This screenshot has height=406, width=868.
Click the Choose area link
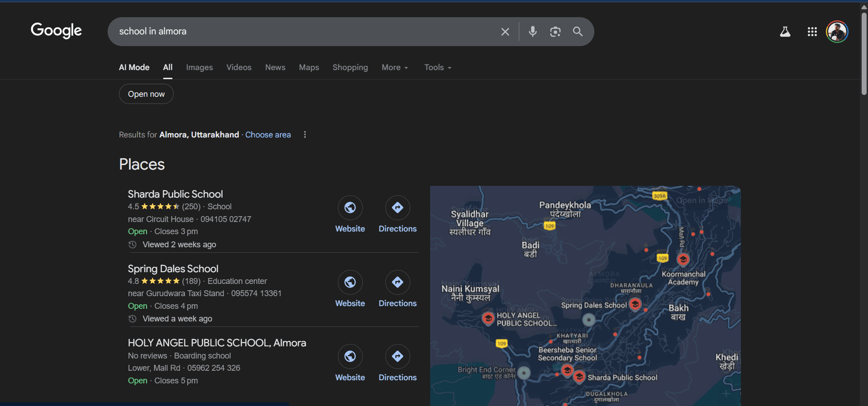point(268,135)
